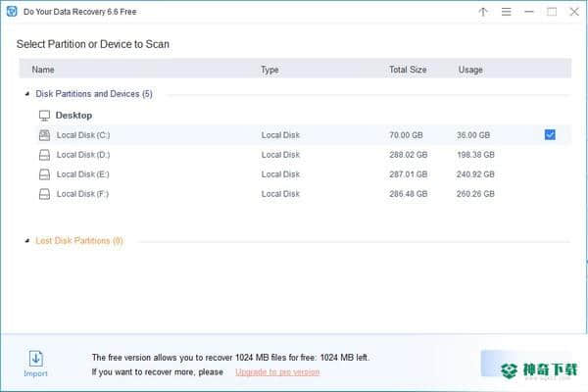Select Local Disk (C:) row name
Screen dimensions: 588x392
(x=83, y=135)
